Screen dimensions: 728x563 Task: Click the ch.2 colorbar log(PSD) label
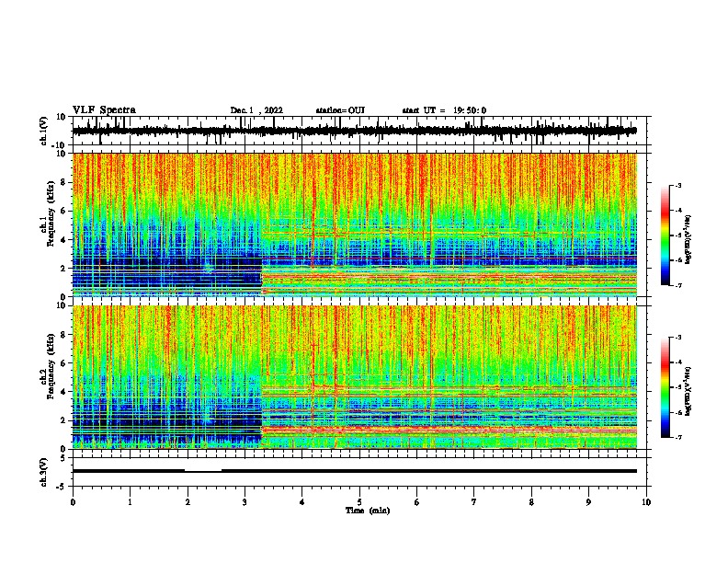[x=688, y=391]
